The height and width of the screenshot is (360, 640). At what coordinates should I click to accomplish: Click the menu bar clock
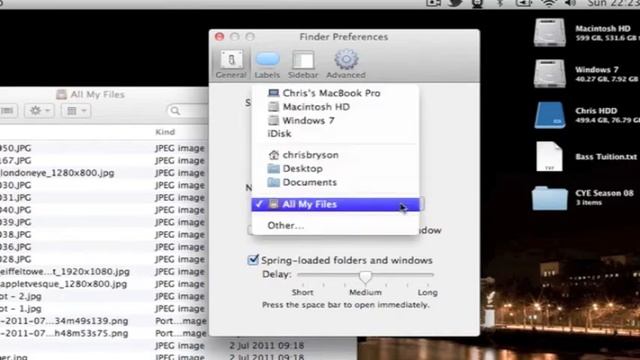(613, 3)
